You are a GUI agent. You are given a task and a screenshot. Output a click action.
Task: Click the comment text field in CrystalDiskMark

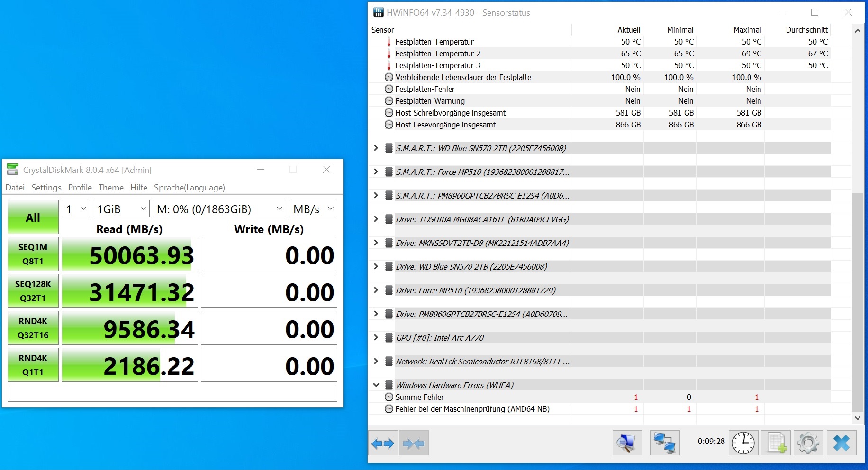point(172,393)
